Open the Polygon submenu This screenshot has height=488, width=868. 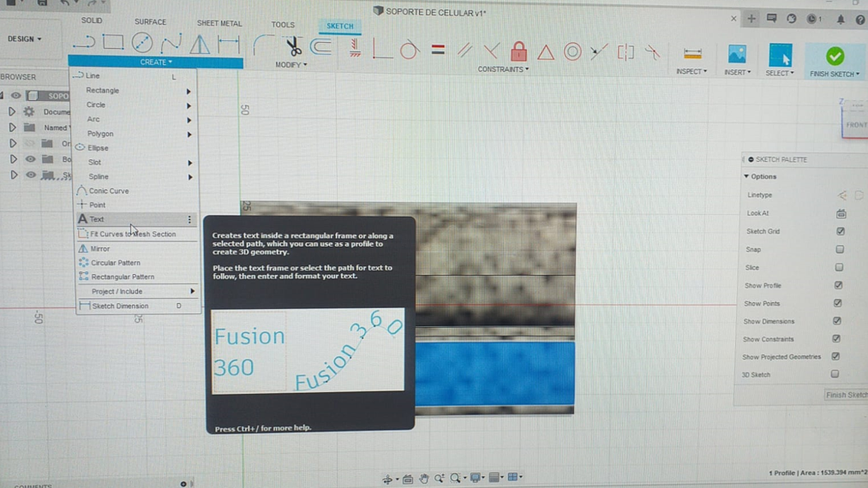[136, 134]
